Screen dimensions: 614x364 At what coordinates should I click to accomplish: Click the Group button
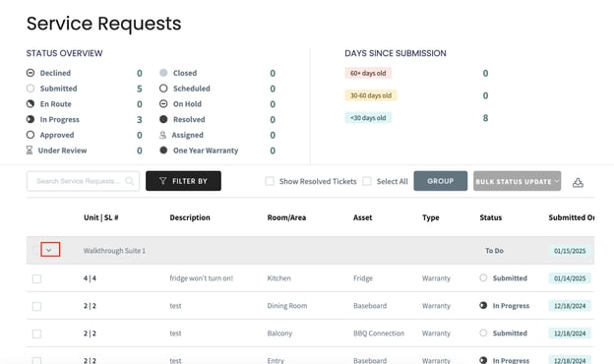point(441,181)
